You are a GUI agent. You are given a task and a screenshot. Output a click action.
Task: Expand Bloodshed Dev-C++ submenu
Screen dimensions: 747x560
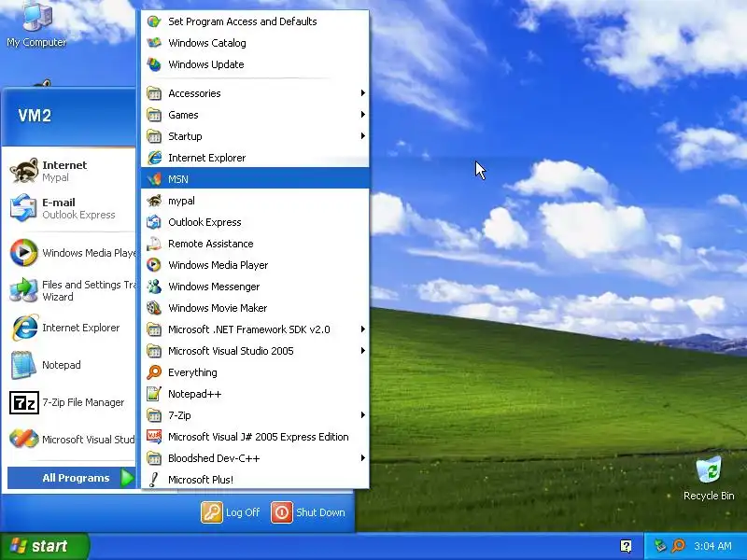click(x=255, y=458)
